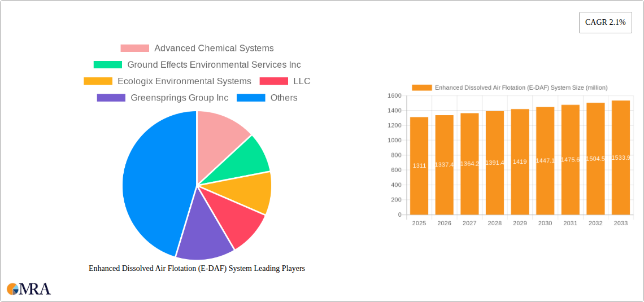Screen dimensions: 644x302
Task: Click the Advanced Chemical Systems pink legend swatch
Action: [134, 48]
